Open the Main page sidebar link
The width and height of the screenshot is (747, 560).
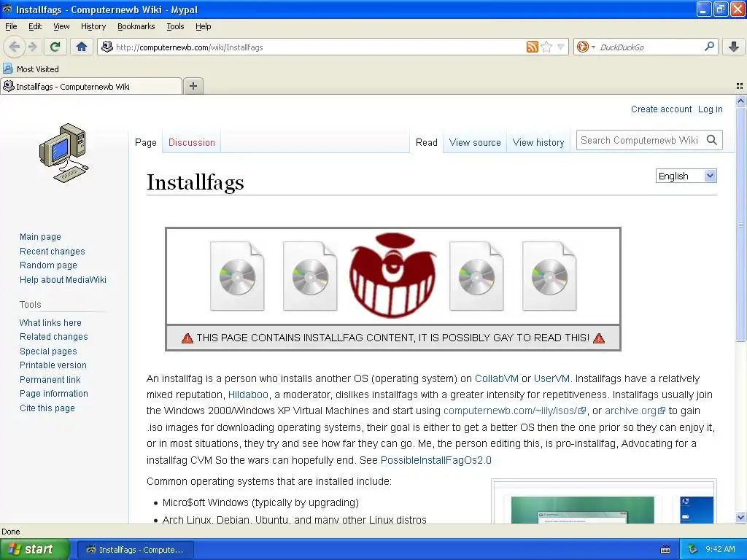41,237
